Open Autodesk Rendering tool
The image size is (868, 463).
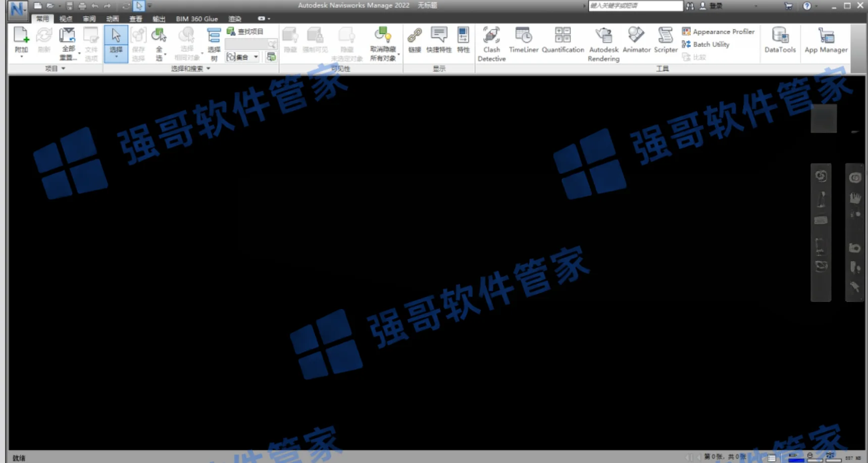(603, 44)
